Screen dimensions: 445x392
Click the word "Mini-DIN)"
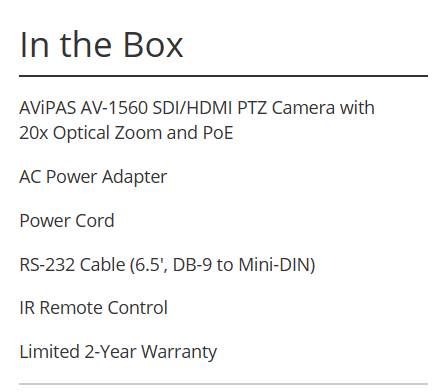(x=277, y=265)
